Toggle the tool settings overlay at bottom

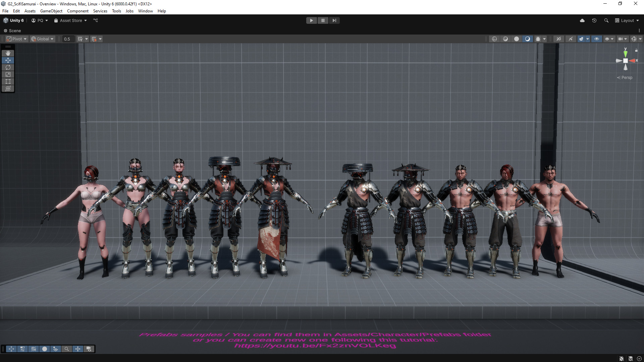(x=22, y=349)
